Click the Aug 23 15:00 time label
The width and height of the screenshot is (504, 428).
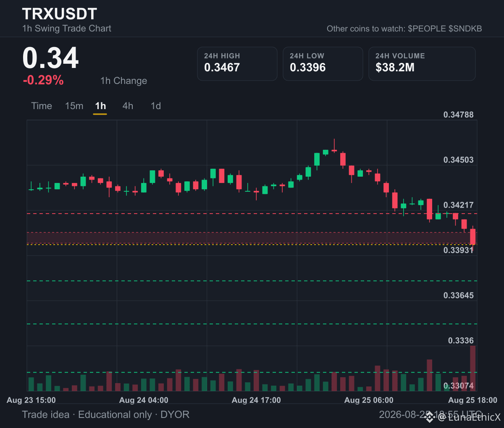coord(31,400)
